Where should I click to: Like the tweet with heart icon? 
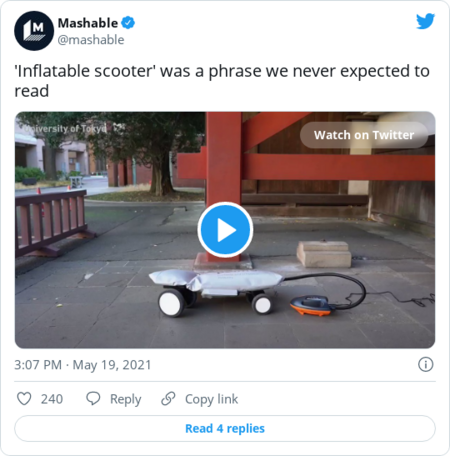(24, 399)
